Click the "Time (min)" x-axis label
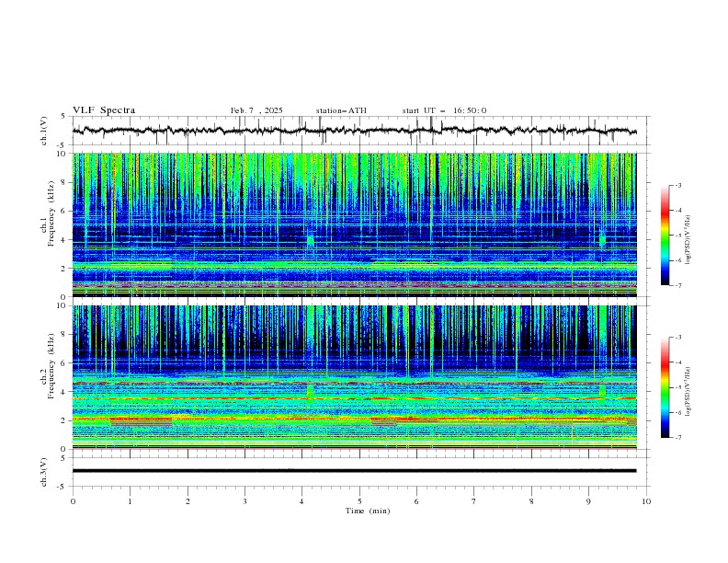The height and width of the screenshot is (563, 728). (368, 511)
